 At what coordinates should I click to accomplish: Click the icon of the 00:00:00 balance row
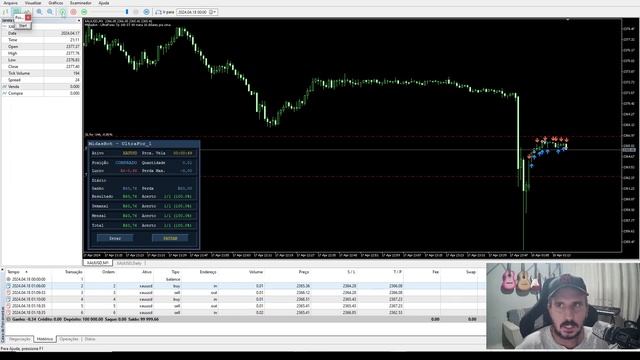point(9,280)
